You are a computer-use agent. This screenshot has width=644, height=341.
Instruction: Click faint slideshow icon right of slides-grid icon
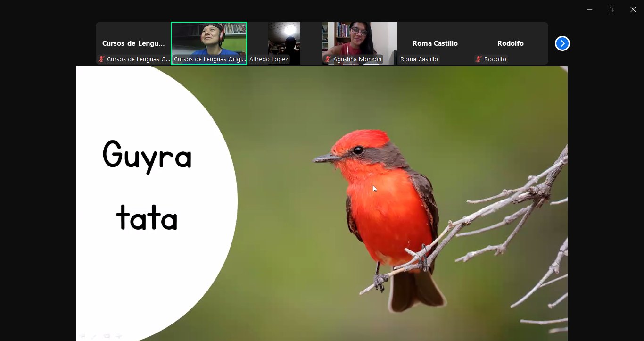[x=118, y=336]
